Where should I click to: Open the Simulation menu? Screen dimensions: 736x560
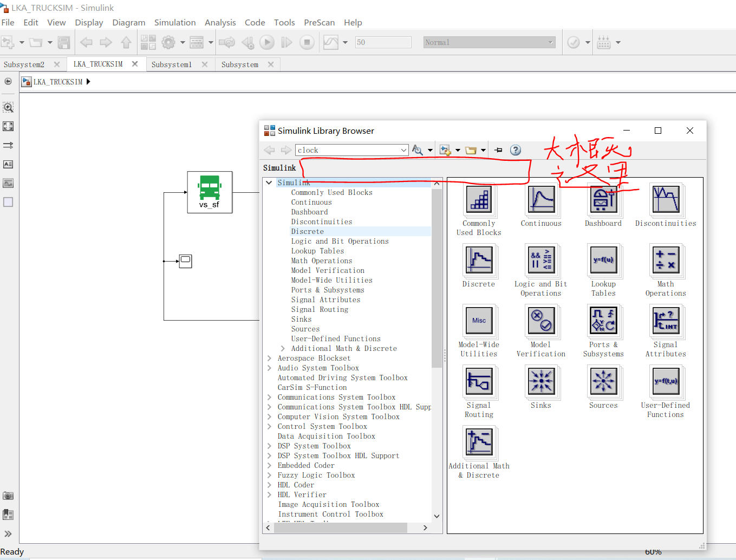pos(175,23)
